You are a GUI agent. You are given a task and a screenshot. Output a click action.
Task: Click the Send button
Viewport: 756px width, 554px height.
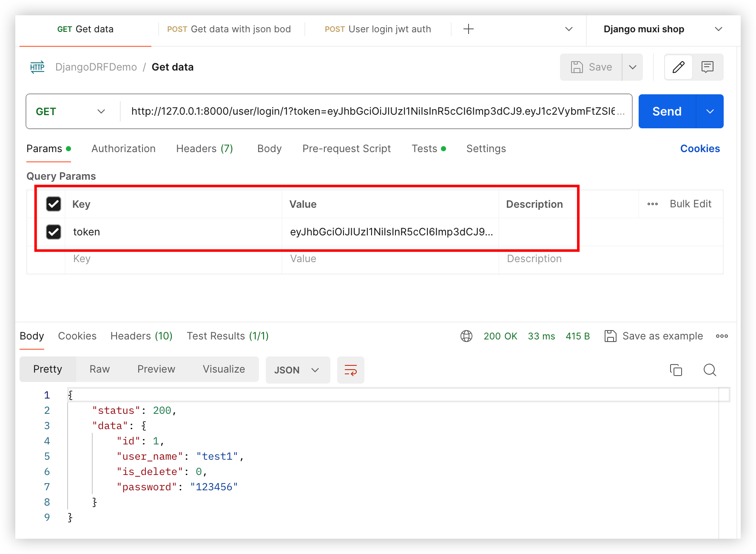pos(667,111)
